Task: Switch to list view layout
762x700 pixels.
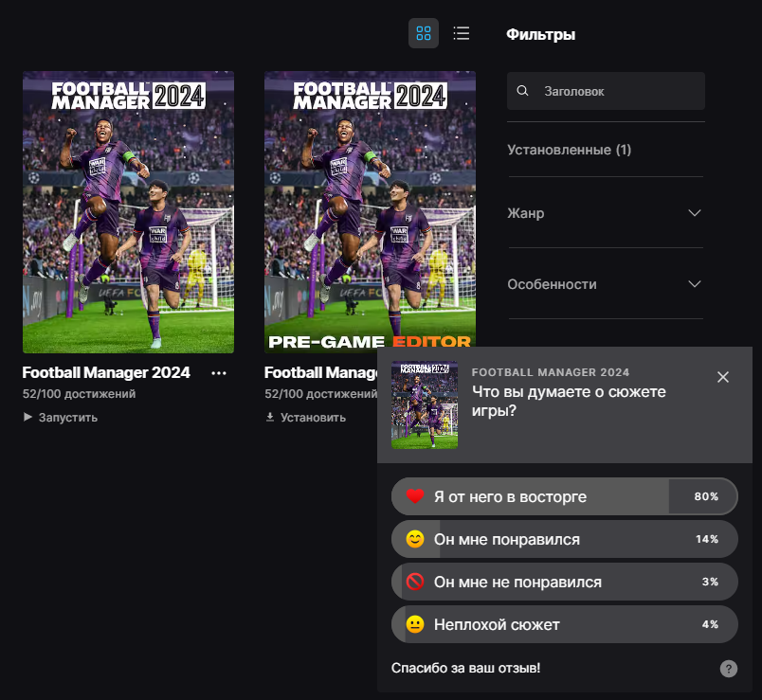Action: (x=462, y=33)
